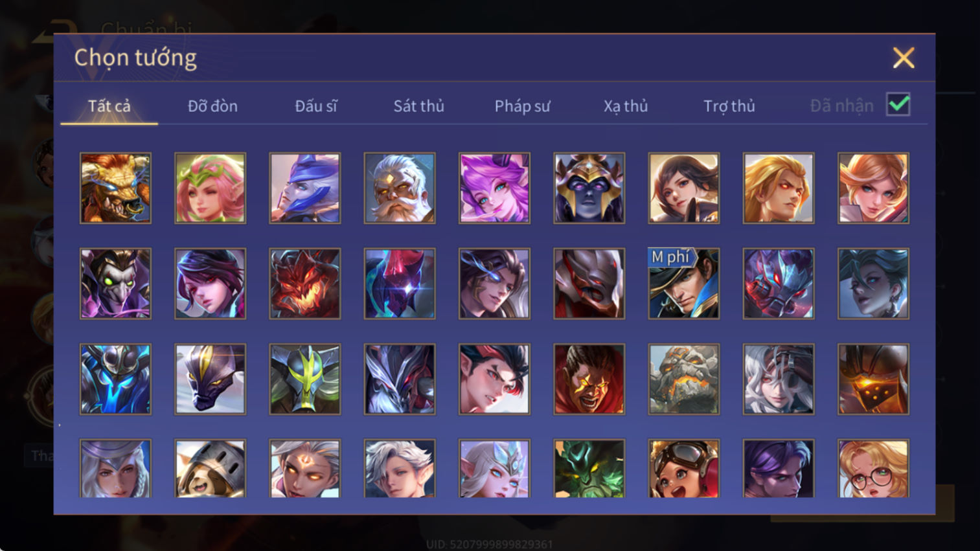Select the purple-haired fox girl hero
Viewport: 980px width, 551px height.
click(494, 188)
